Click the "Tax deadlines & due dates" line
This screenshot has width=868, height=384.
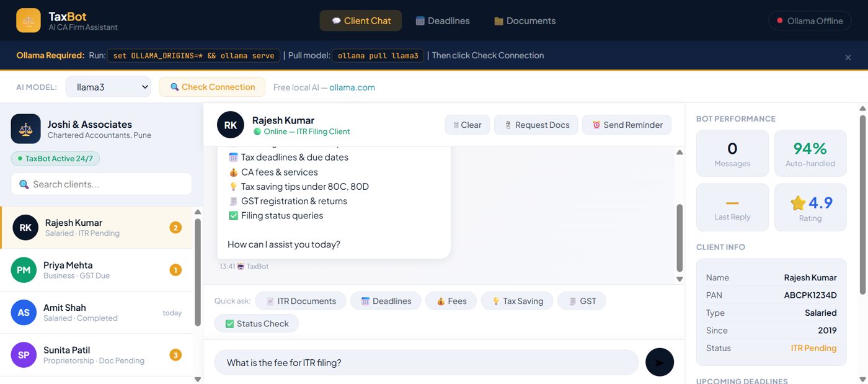coord(288,158)
